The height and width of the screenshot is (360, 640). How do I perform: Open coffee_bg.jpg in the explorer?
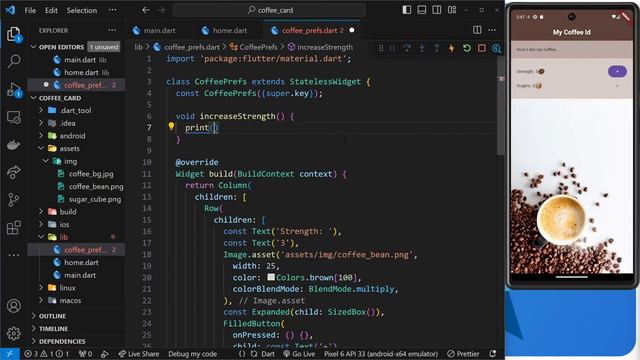91,174
